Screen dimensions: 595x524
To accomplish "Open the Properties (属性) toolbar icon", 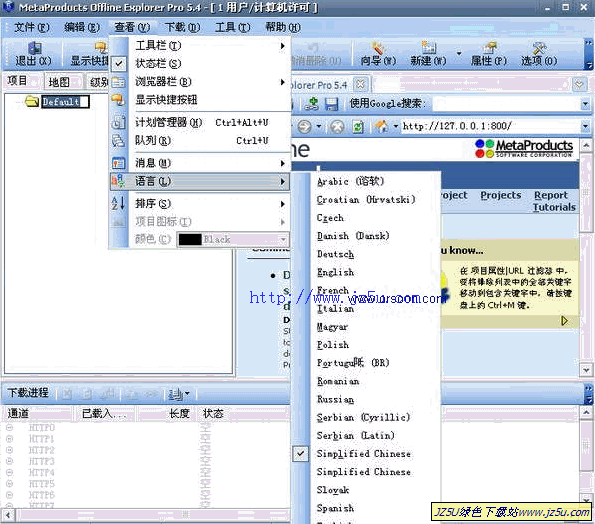I will (489, 48).
